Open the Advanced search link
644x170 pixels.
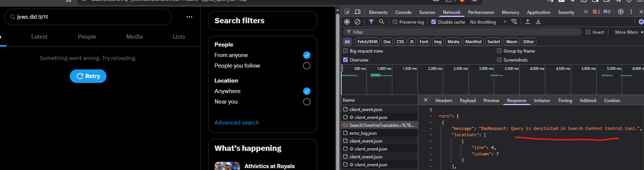[237, 123]
